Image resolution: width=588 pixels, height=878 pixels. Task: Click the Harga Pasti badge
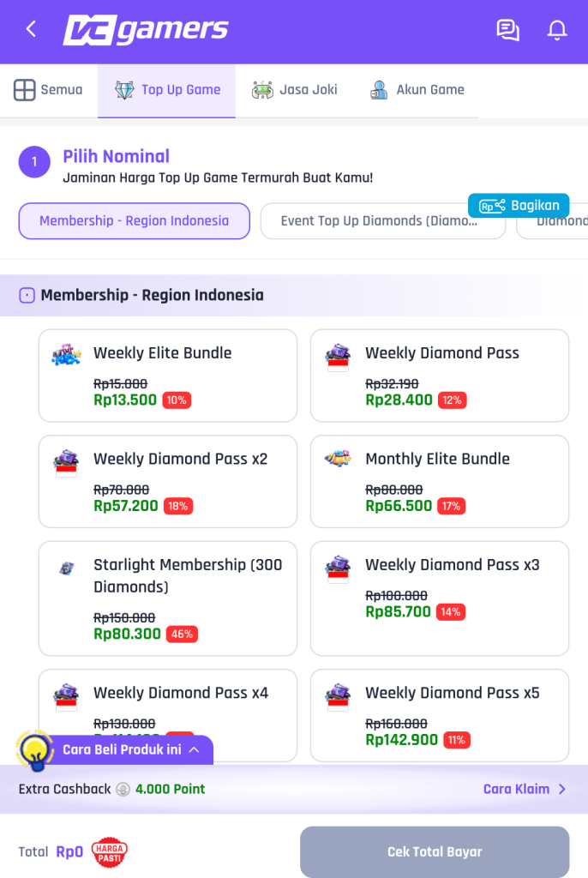click(x=109, y=851)
